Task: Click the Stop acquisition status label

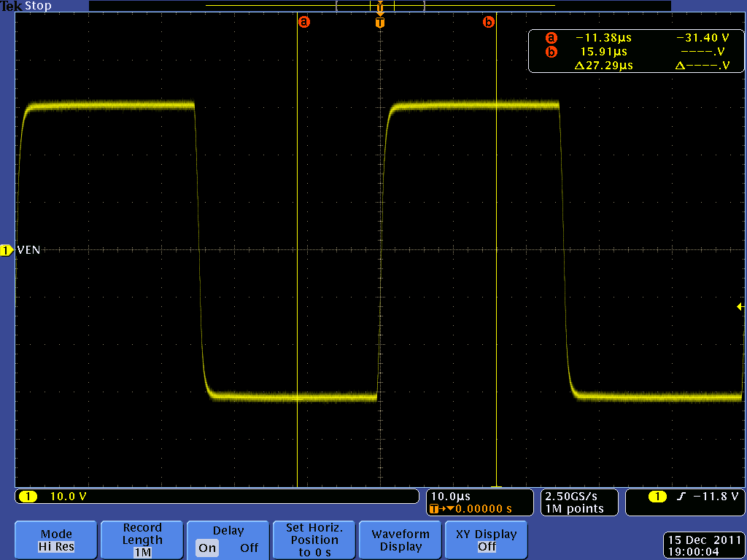Action: (38, 6)
